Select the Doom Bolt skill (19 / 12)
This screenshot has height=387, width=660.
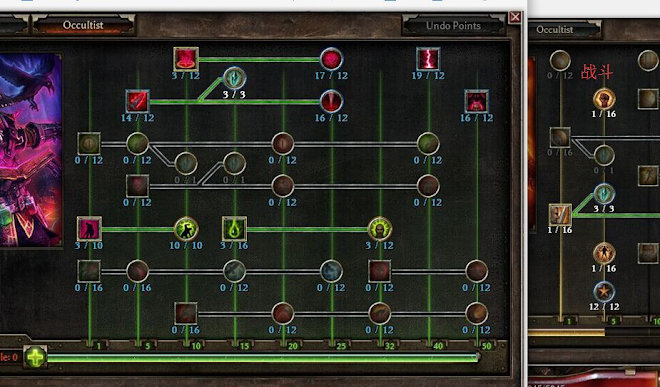tap(428, 59)
